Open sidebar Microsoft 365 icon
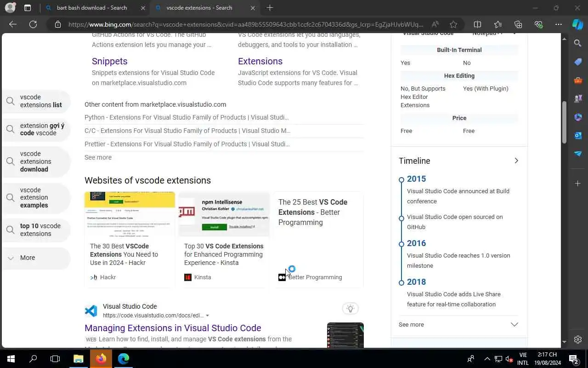588x368 pixels. point(578,117)
